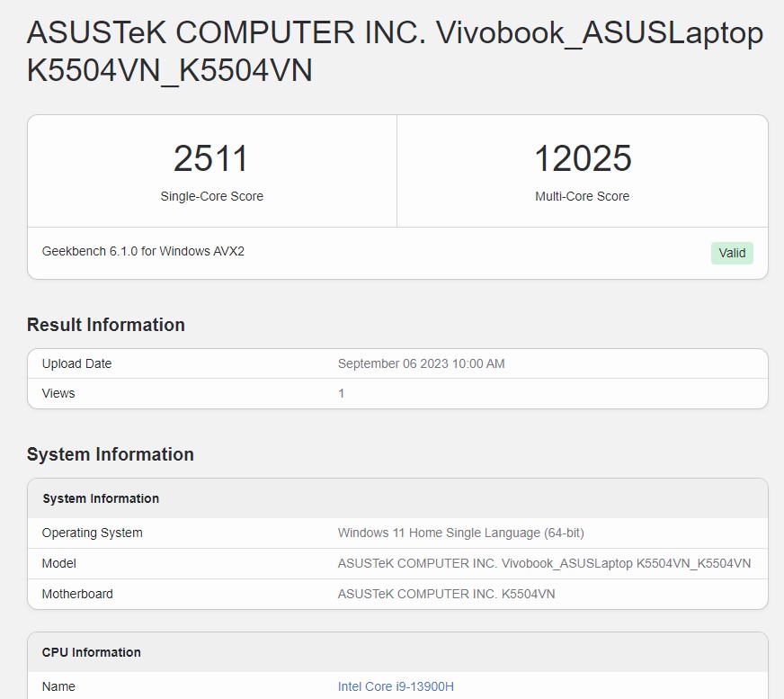Click the Model row label
Image resolution: width=784 pixels, height=699 pixels.
click(x=59, y=563)
